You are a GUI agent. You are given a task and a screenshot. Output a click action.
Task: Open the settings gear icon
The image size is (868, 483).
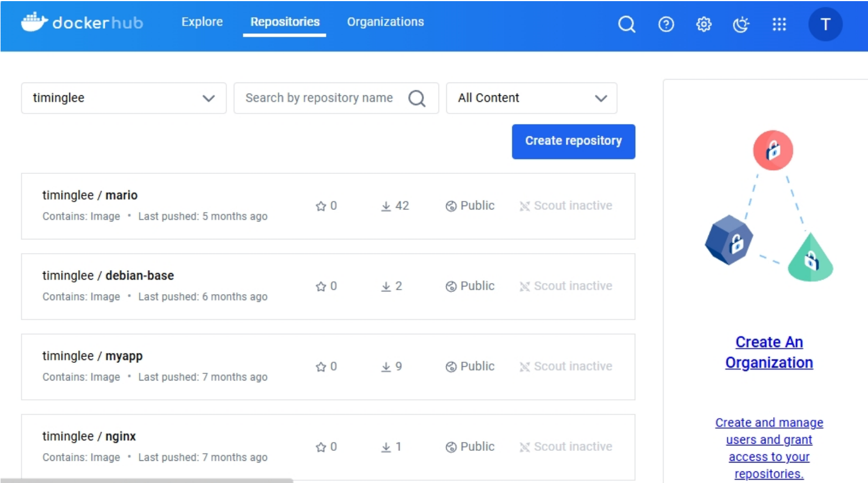703,24
